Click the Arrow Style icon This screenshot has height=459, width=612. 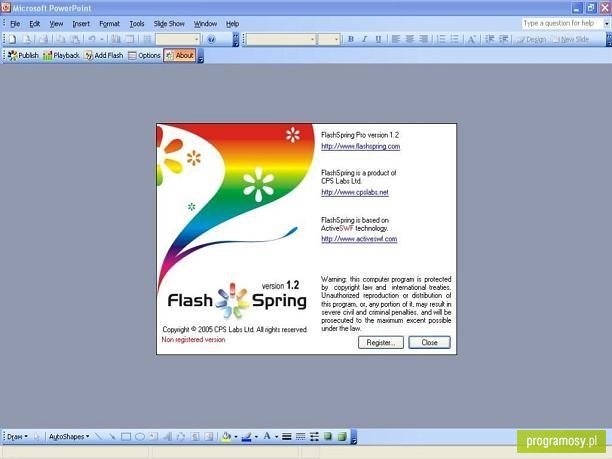pos(314,436)
